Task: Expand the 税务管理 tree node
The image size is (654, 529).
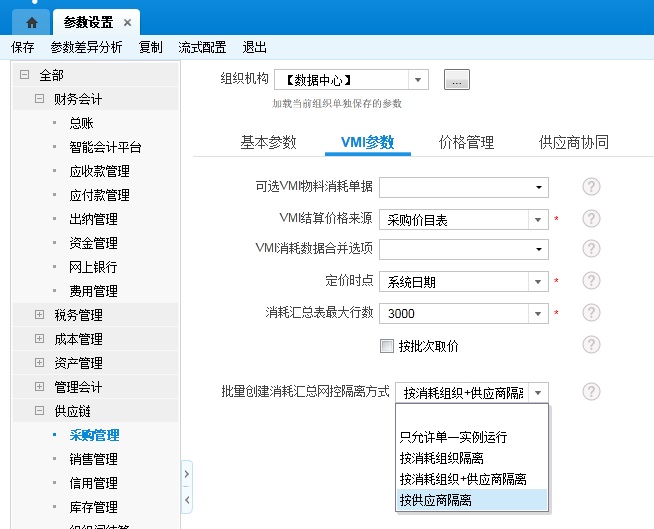Action: click(x=40, y=315)
